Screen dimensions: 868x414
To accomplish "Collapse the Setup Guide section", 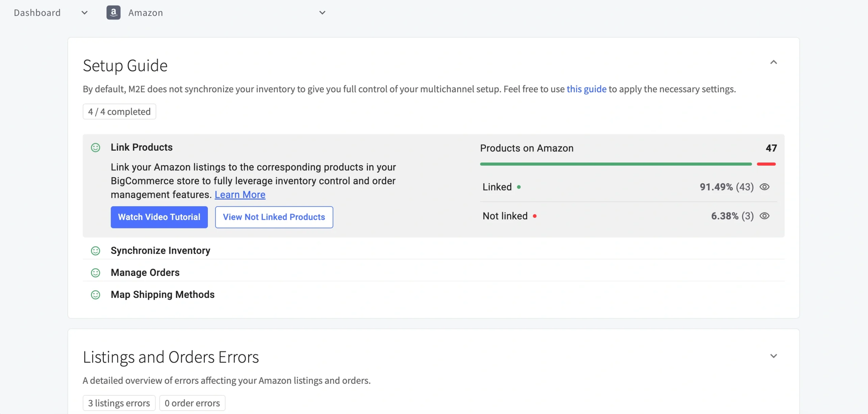I will [x=773, y=62].
